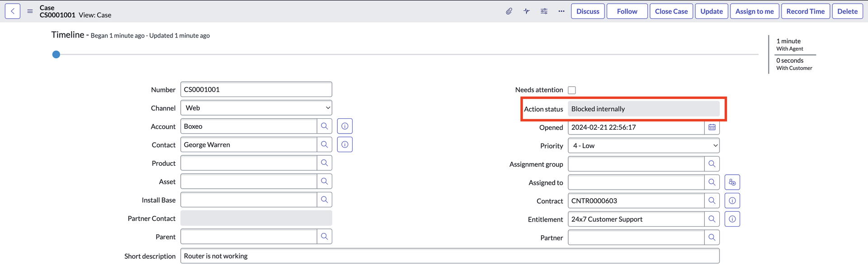
Task: Click Assign to me
Action: point(755,11)
